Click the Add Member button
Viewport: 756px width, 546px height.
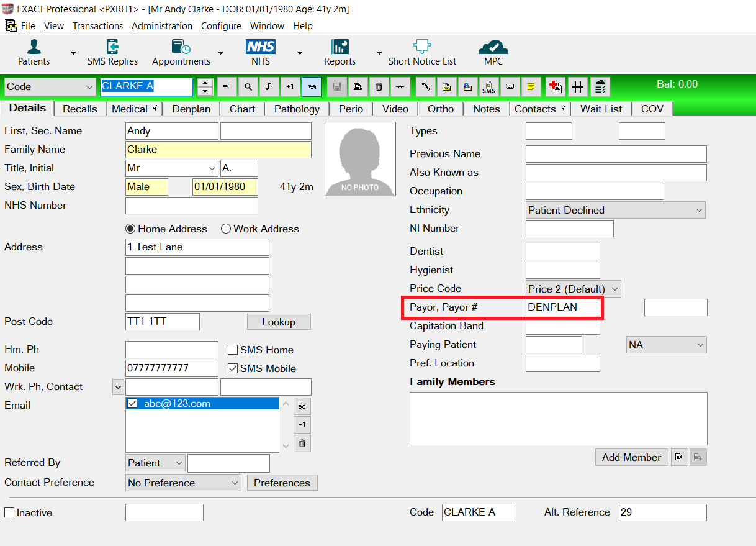click(631, 457)
